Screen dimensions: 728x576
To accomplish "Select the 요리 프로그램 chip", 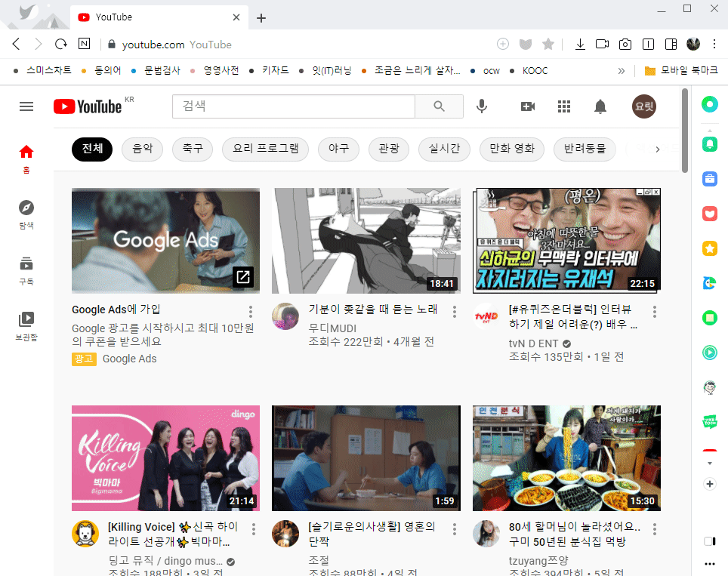I will tap(266, 149).
